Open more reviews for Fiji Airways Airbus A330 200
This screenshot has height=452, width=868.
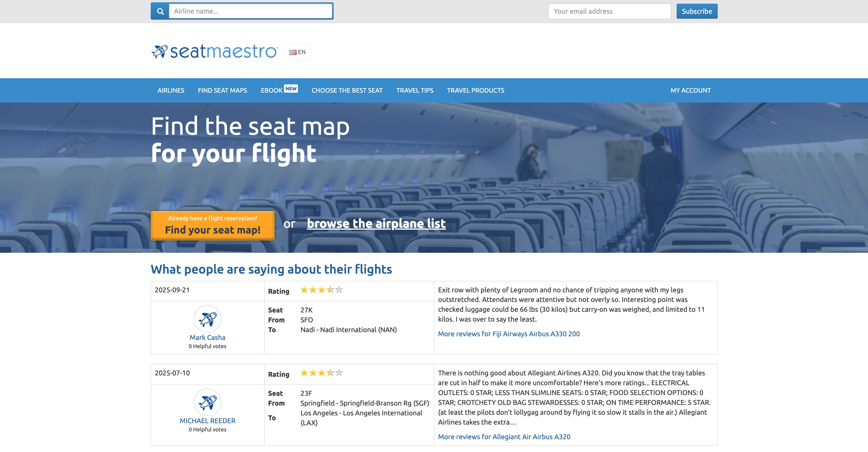coord(509,334)
